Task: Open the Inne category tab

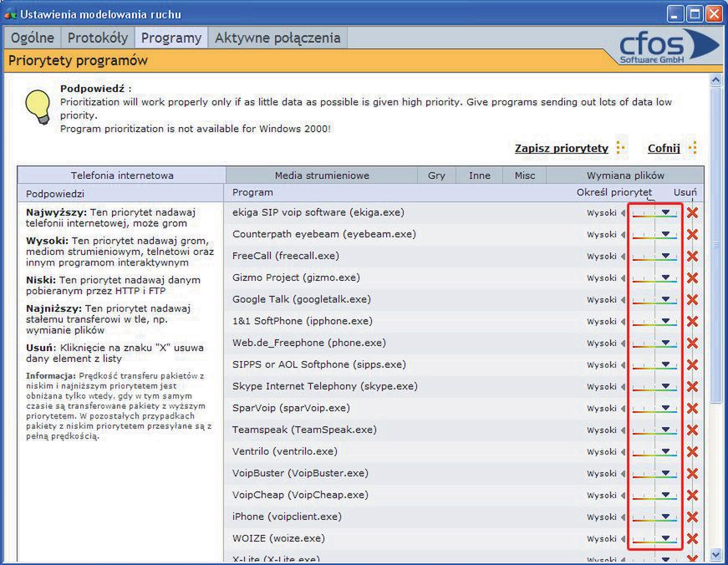Action: 480,176
